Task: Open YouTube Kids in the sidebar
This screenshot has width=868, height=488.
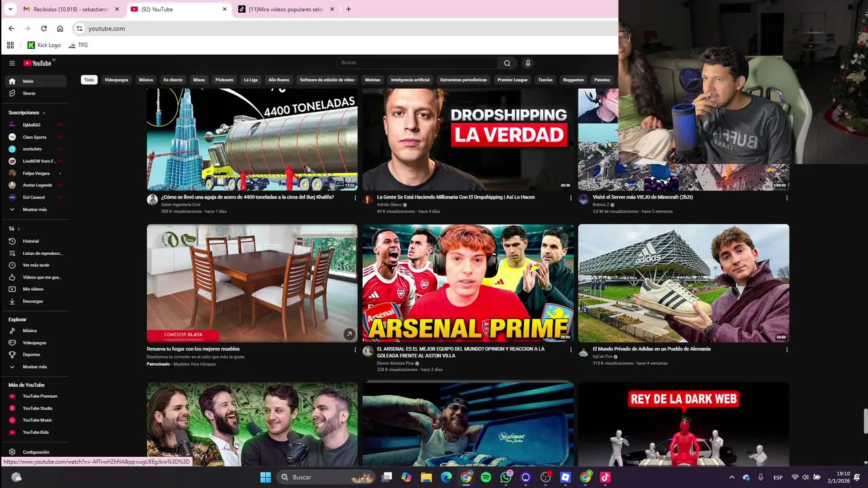Action: coord(36,432)
